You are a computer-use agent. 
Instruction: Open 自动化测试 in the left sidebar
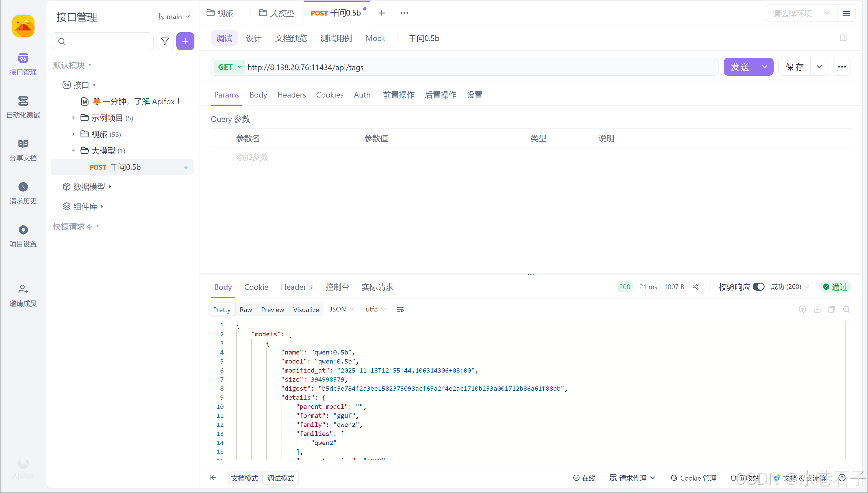[x=23, y=107]
